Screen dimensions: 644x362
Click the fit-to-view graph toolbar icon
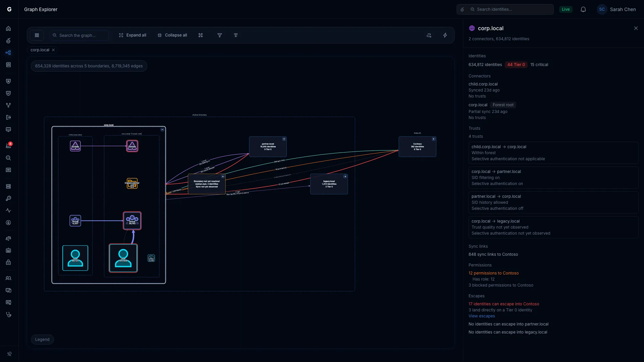201,35
